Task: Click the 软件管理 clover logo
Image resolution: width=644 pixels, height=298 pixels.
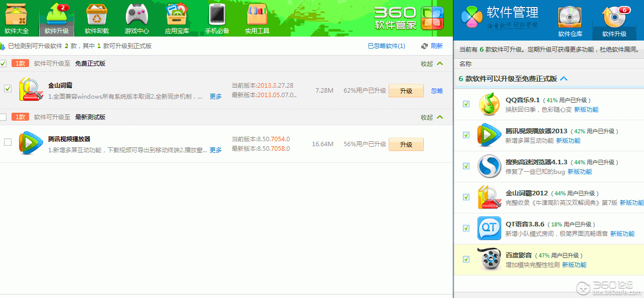Action: 472,18
